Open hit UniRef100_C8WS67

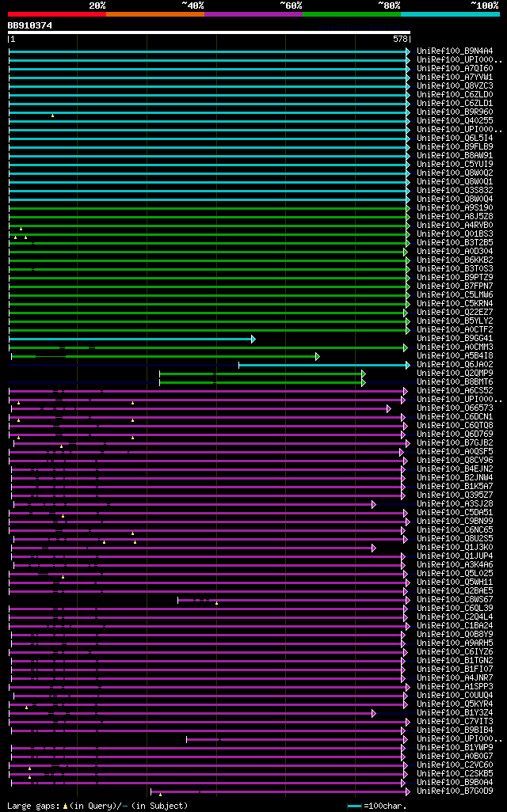[456, 599]
